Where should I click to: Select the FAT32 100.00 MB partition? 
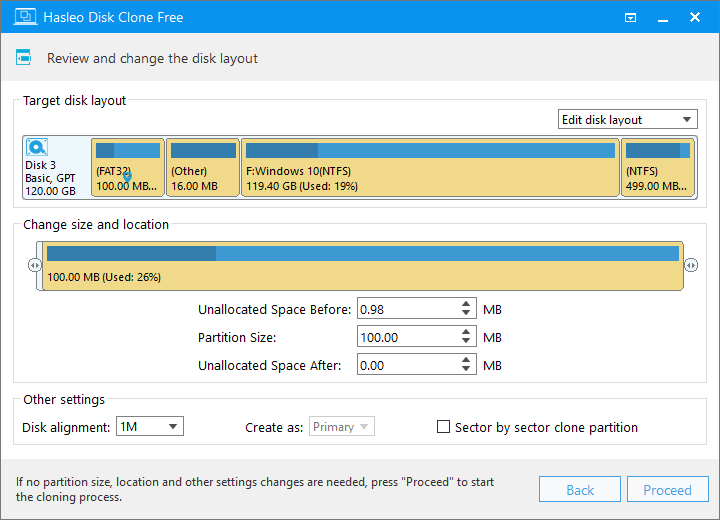(x=128, y=168)
